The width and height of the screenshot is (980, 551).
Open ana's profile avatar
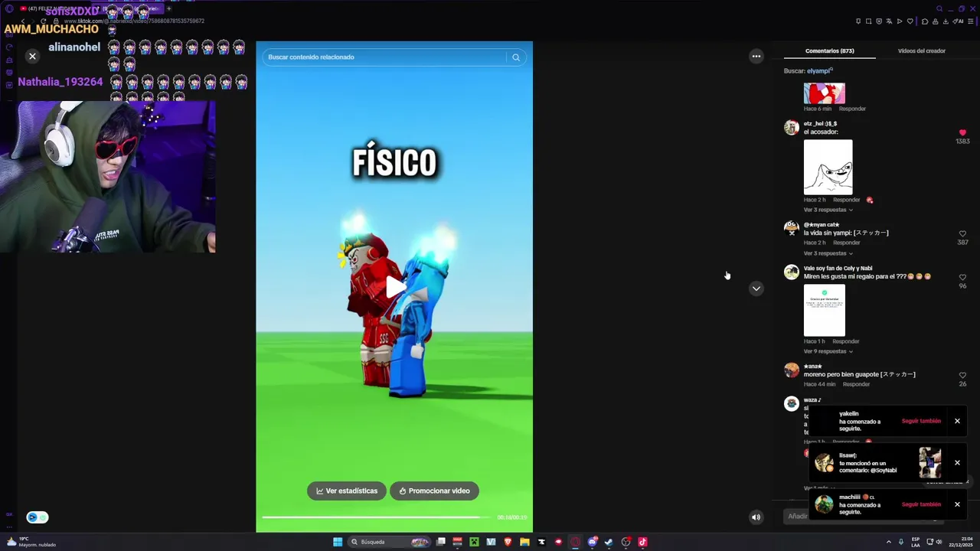(792, 370)
